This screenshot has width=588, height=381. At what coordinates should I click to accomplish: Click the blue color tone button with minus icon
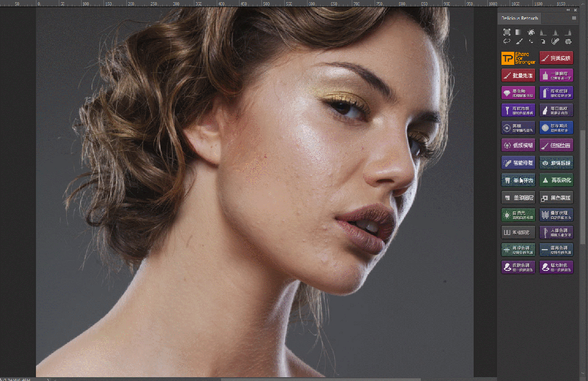point(556,250)
